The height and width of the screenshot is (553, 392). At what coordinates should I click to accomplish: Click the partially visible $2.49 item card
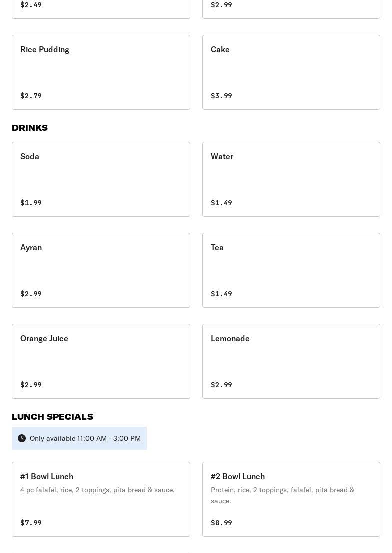[101, 8]
